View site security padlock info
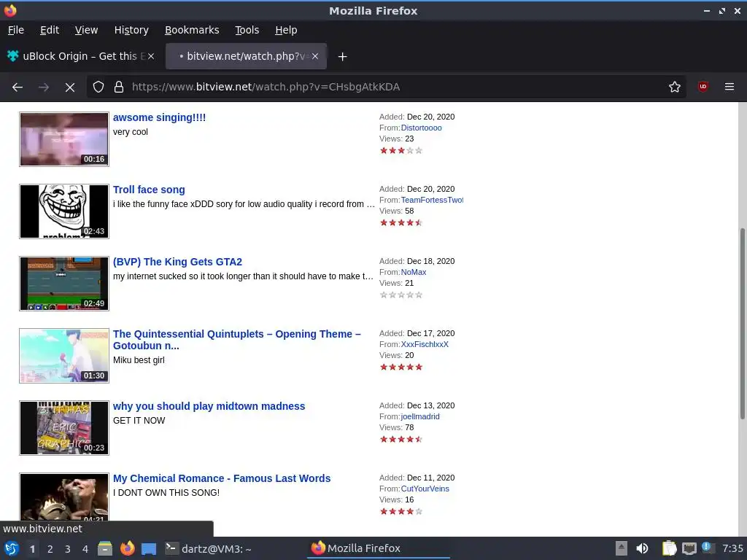The image size is (747, 560). click(119, 87)
